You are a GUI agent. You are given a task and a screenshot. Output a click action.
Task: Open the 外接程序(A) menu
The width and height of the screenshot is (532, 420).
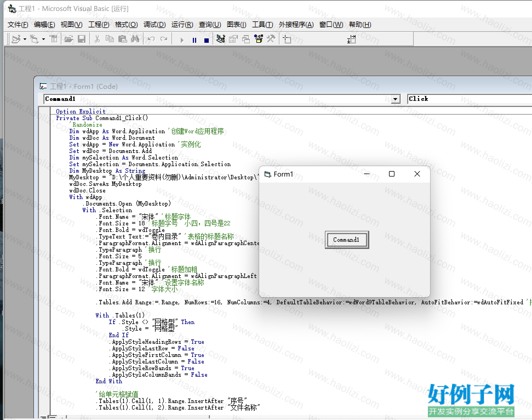pos(296,25)
